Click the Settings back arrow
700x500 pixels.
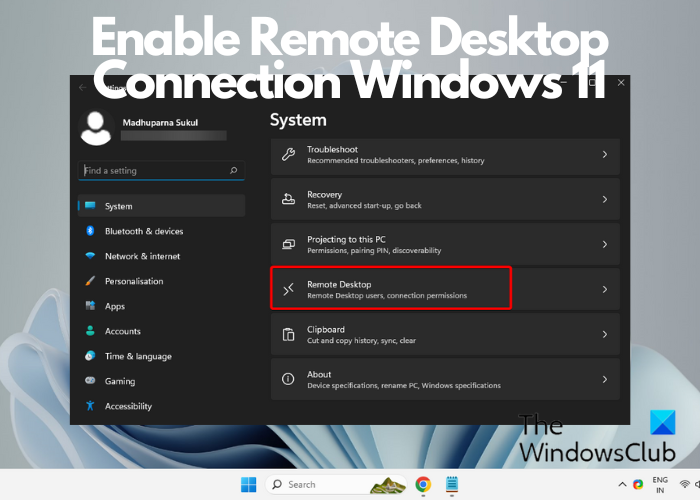tap(82, 88)
